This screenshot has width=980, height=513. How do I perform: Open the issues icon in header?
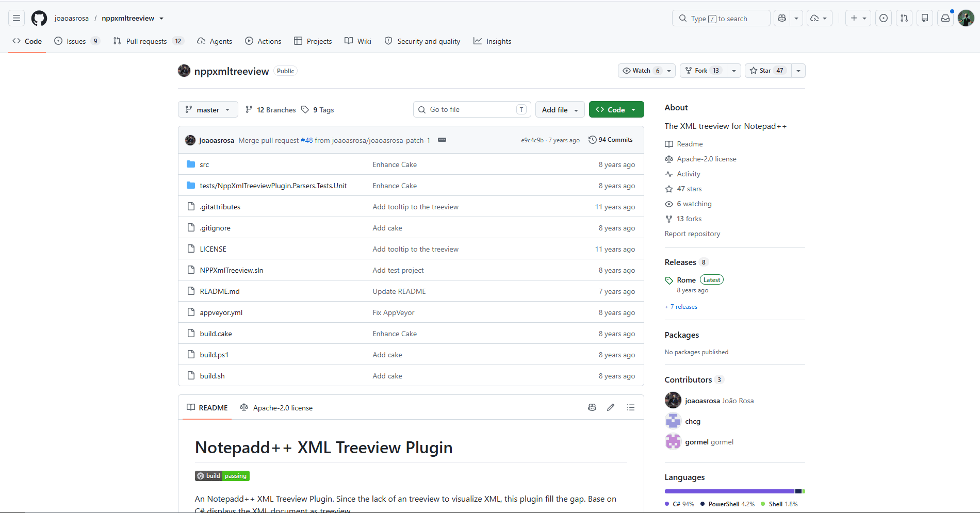(884, 18)
